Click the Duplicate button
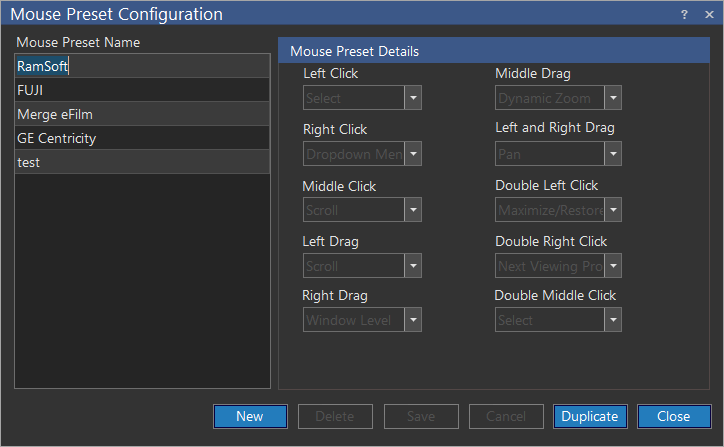This screenshot has width=724, height=447. (x=590, y=416)
